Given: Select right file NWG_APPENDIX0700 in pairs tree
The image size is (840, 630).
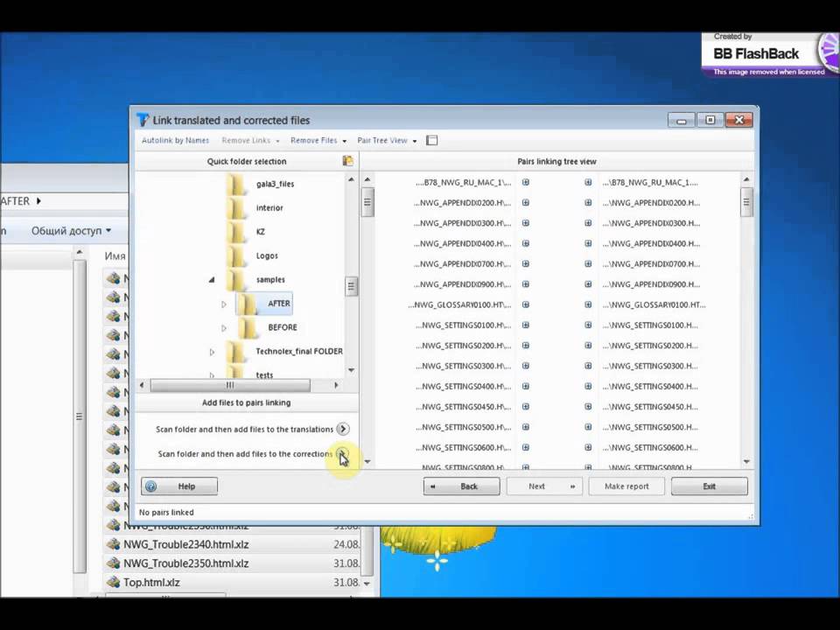Looking at the screenshot, I should pos(651,263).
